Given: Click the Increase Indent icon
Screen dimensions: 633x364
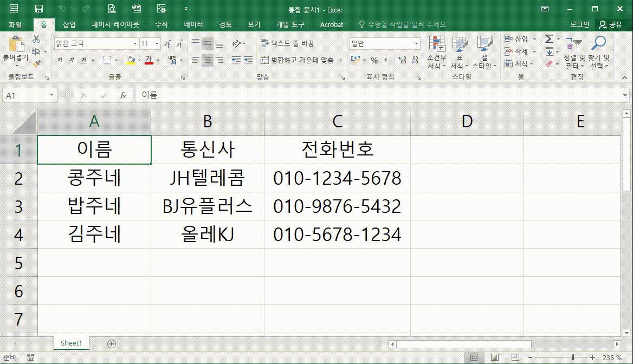Looking at the screenshot, I should coord(248,60).
